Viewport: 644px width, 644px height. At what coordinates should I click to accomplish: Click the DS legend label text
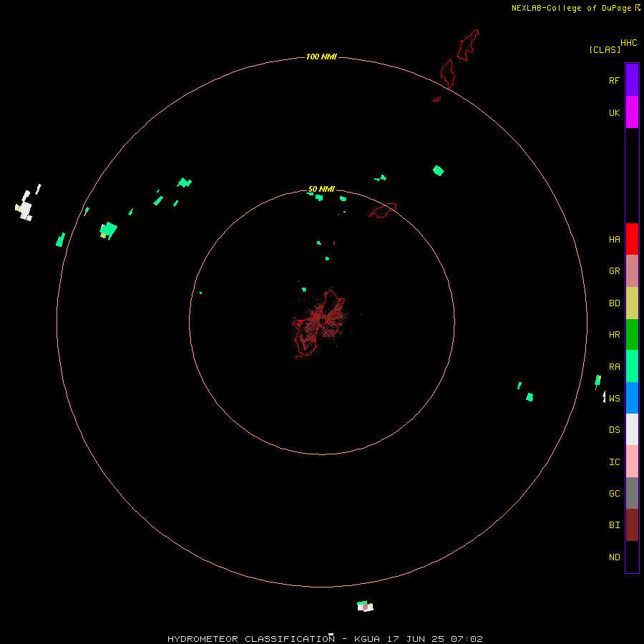click(x=615, y=430)
